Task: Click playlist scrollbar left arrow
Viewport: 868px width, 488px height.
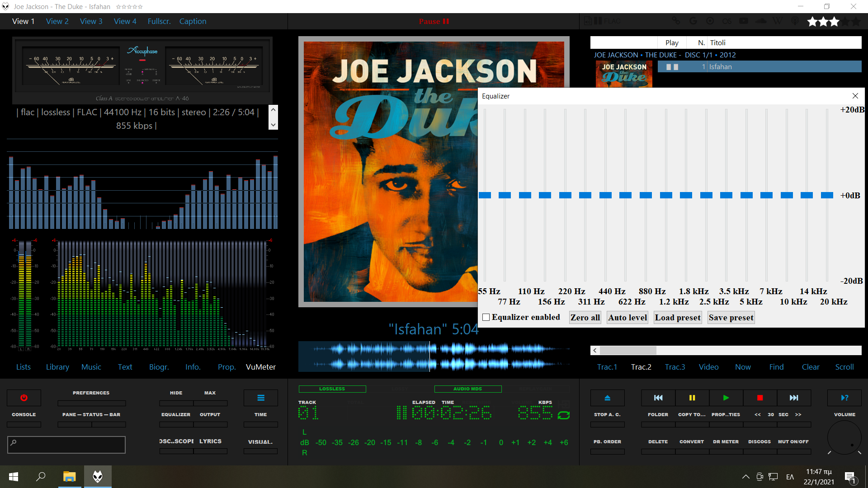Action: click(595, 350)
